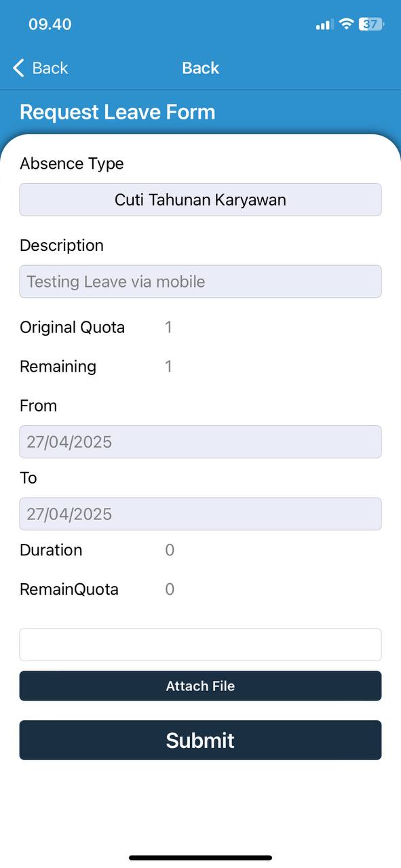Tap the cellular signal bars icon
The height and width of the screenshot is (868, 401).
coord(324,24)
